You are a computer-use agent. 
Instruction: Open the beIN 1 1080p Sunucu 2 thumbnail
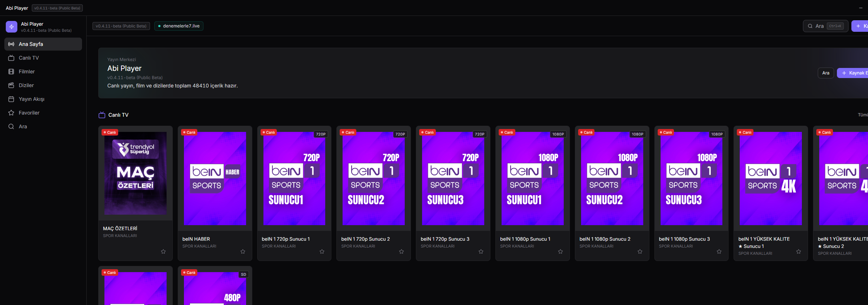pyautogui.click(x=612, y=179)
